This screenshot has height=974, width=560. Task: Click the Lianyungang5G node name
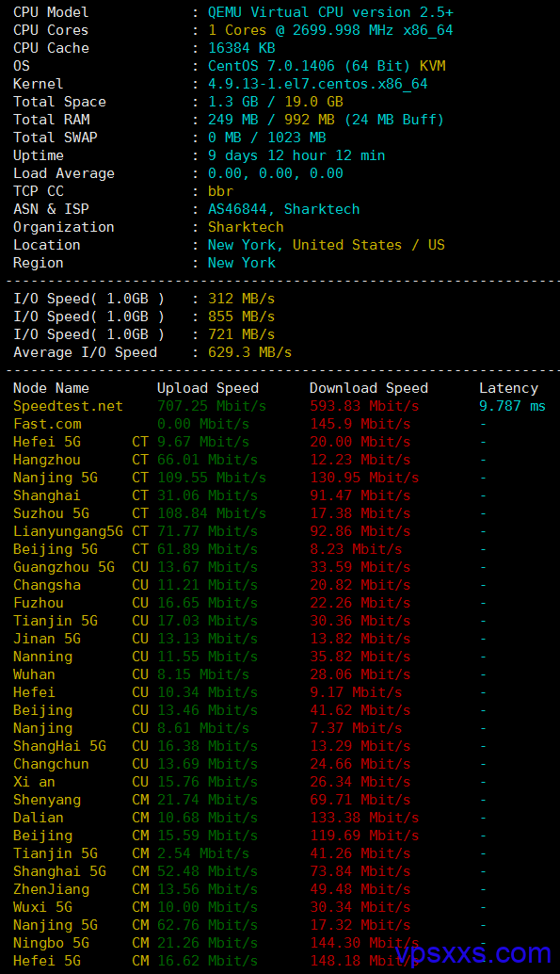(69, 531)
